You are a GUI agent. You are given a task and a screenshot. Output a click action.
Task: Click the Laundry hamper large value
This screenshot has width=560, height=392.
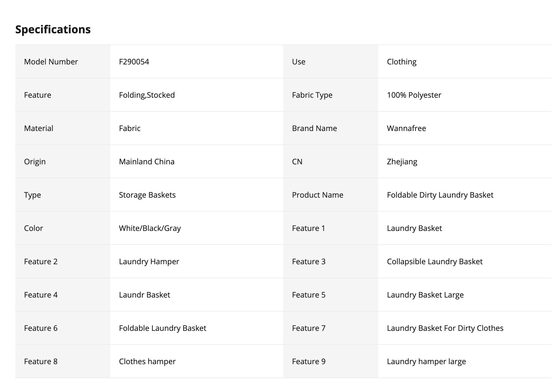point(426,361)
